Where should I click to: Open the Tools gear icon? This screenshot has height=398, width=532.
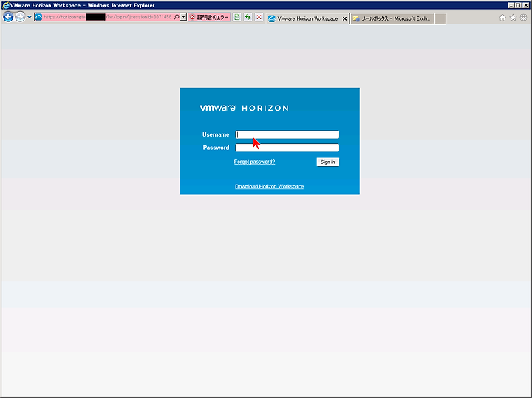coord(524,18)
